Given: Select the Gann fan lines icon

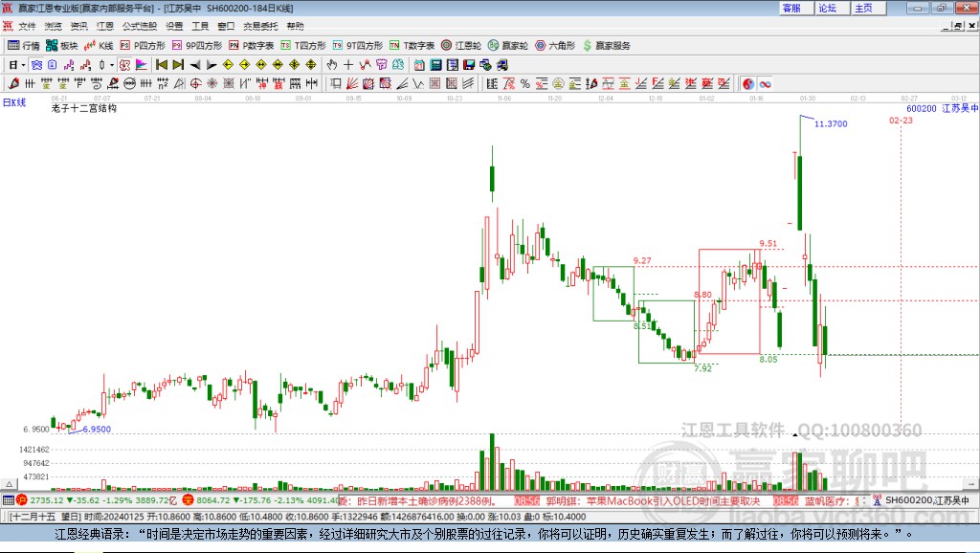Looking at the screenshot, I should 352,84.
